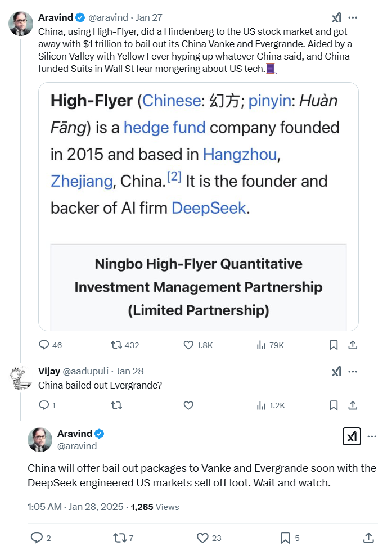392x555 pixels.
Task: Reply to Aravind's High-Flyer tweet
Action: click(x=44, y=345)
